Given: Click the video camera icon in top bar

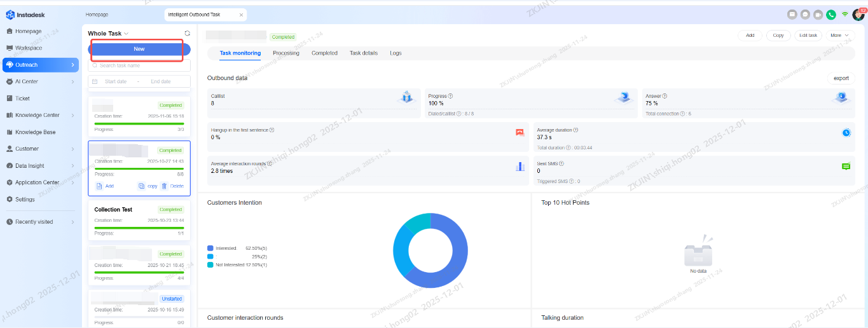Looking at the screenshot, I should click(818, 15).
